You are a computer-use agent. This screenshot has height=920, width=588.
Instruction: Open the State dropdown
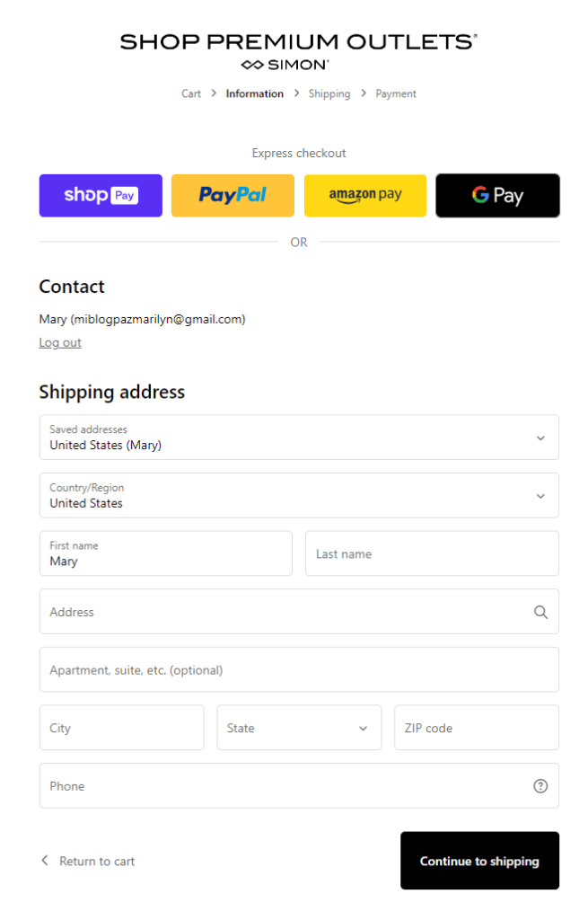(x=299, y=728)
